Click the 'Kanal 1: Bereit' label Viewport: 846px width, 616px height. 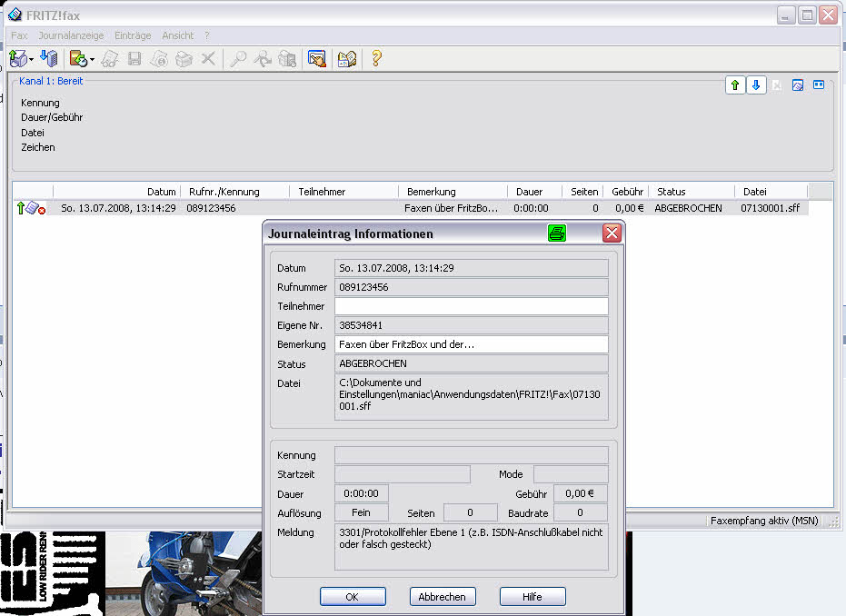51,81
